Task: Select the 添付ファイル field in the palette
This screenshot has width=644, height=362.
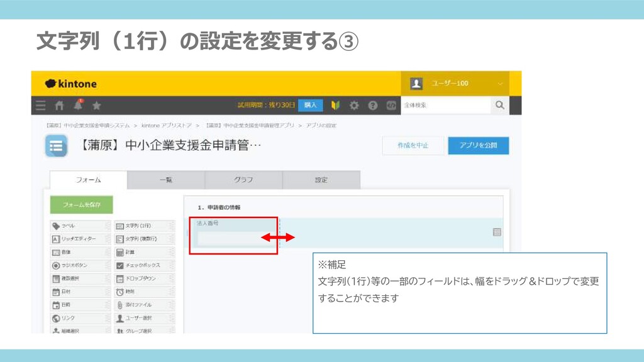Action: [x=144, y=305]
